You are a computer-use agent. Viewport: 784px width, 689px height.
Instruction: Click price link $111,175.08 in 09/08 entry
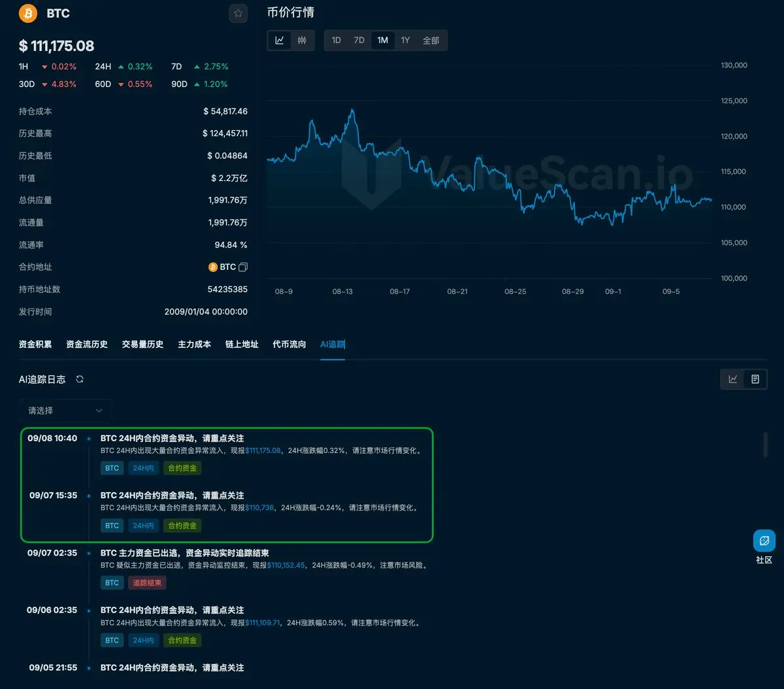click(263, 451)
